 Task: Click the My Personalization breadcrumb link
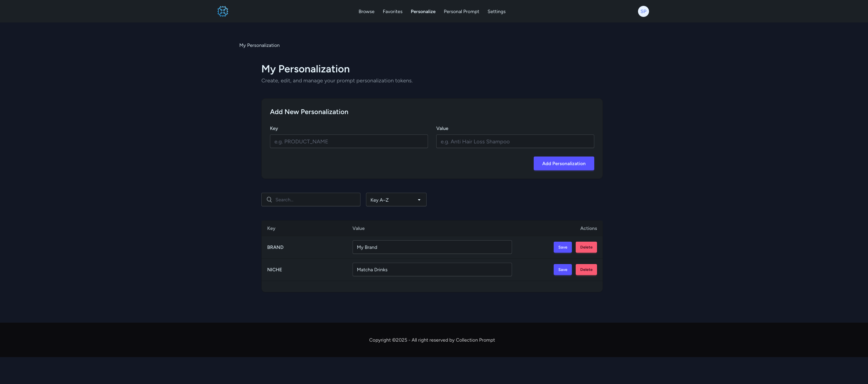click(260, 45)
